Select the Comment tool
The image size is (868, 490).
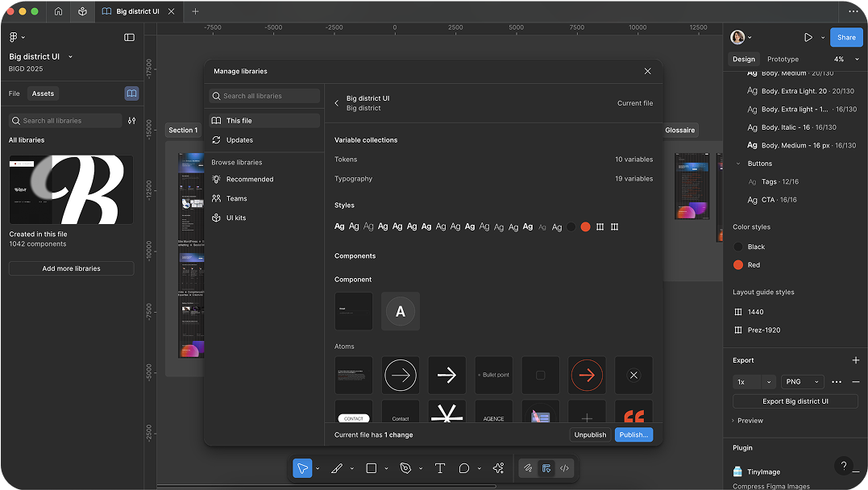[x=464, y=468]
